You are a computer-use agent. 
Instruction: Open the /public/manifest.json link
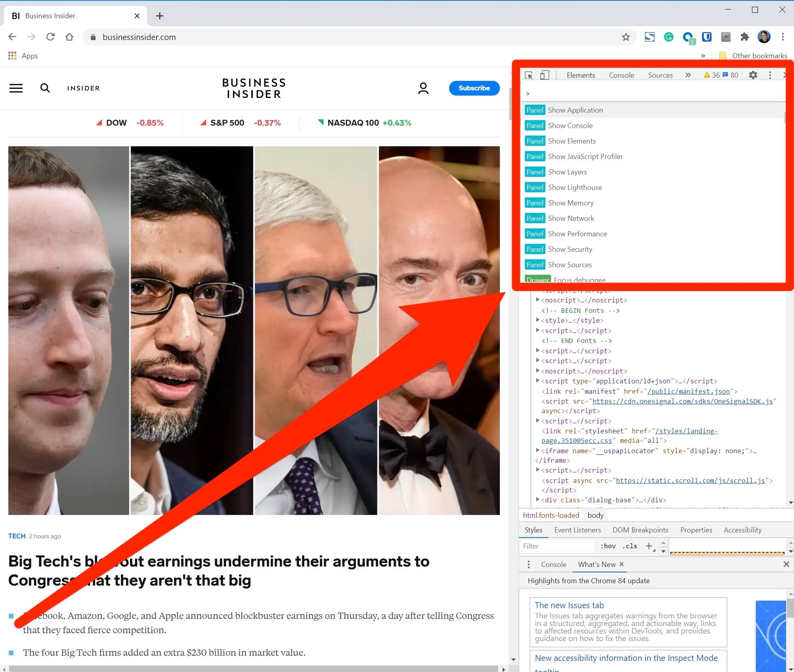pyautogui.click(x=688, y=391)
